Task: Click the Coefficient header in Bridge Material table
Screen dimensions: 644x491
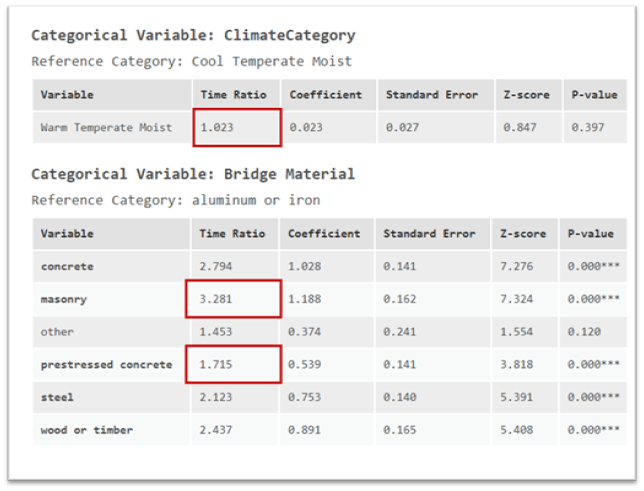Action: coord(324,234)
